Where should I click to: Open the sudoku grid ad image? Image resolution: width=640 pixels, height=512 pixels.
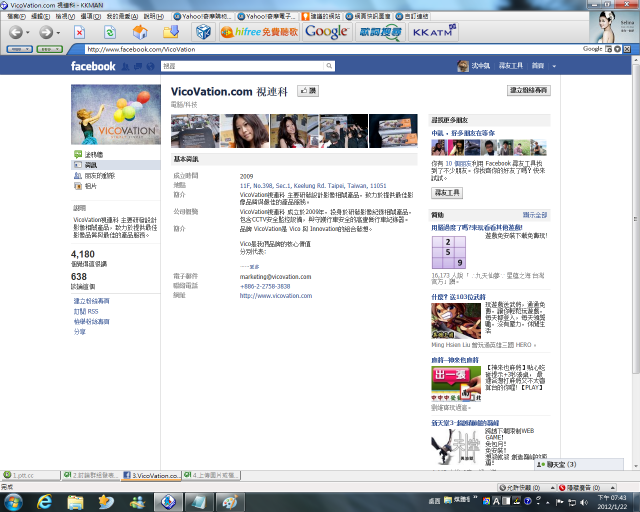449,252
